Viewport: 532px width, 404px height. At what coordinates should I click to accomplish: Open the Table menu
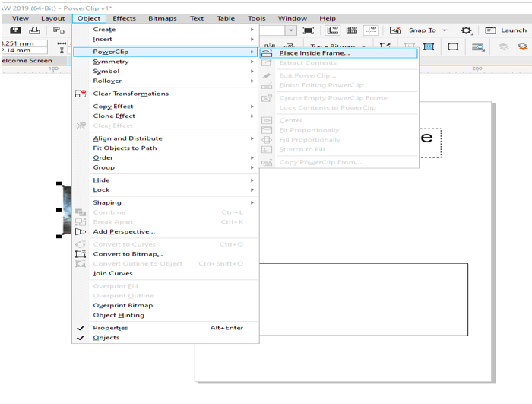click(226, 18)
